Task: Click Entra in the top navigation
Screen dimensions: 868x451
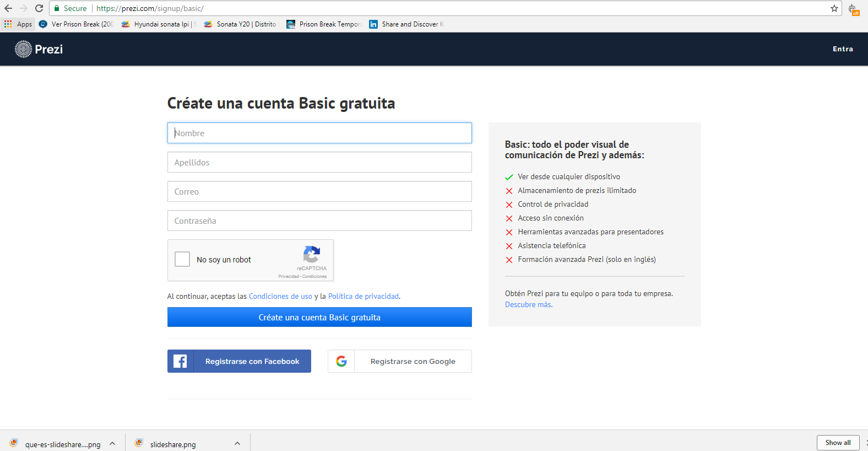Action: pyautogui.click(x=843, y=49)
